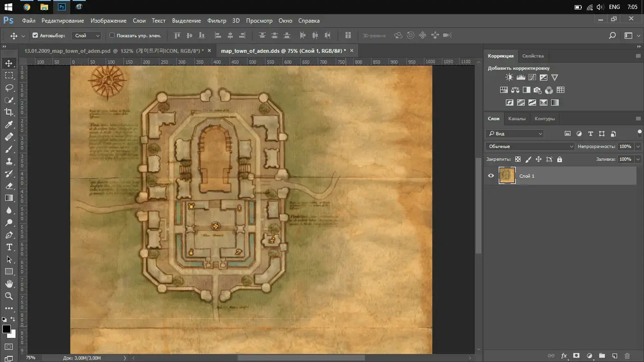644x362 pixels.
Task: Open the Слой auto-select dropdown
Action: pos(87,35)
